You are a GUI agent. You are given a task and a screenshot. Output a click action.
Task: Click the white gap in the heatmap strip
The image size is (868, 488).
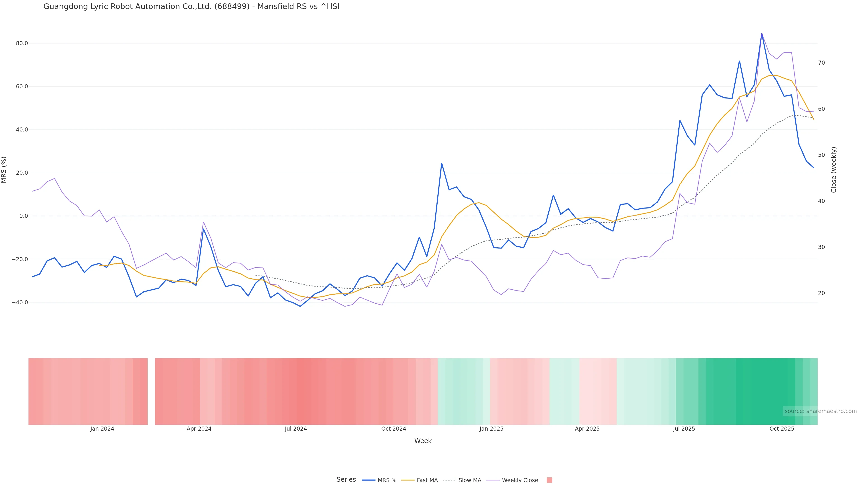[151, 391]
